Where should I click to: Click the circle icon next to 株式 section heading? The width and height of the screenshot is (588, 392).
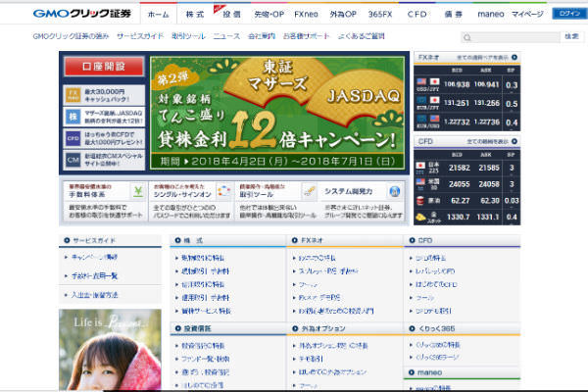coord(177,240)
